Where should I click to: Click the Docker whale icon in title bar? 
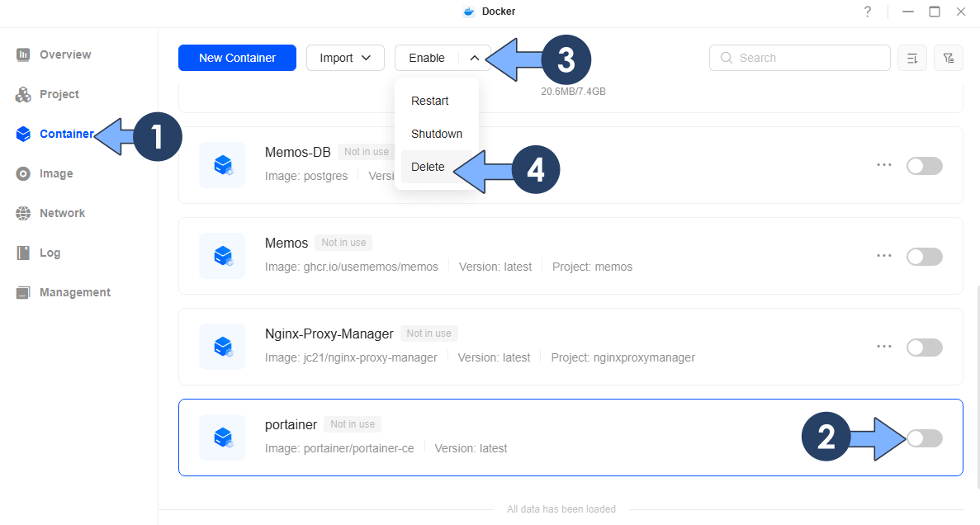coord(469,12)
